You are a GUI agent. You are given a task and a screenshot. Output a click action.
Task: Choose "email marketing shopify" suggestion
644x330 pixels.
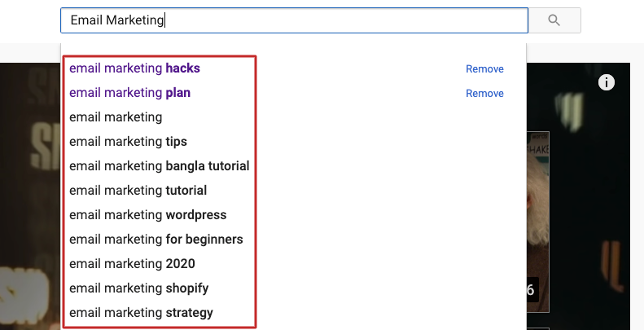138,288
